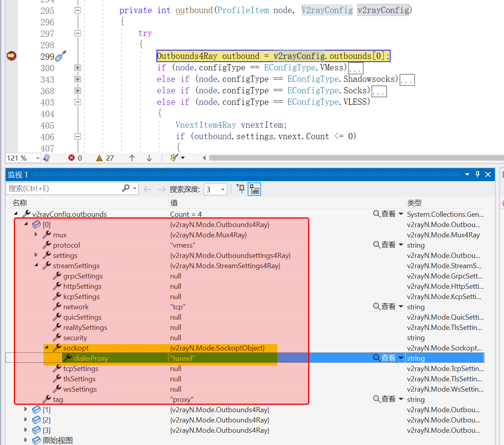Open the code cleanup broom icon
The width and height of the screenshot is (504, 445).
pos(174,158)
